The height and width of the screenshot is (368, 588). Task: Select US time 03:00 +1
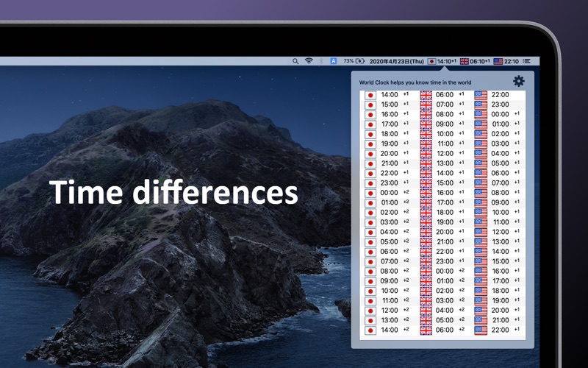(501, 144)
